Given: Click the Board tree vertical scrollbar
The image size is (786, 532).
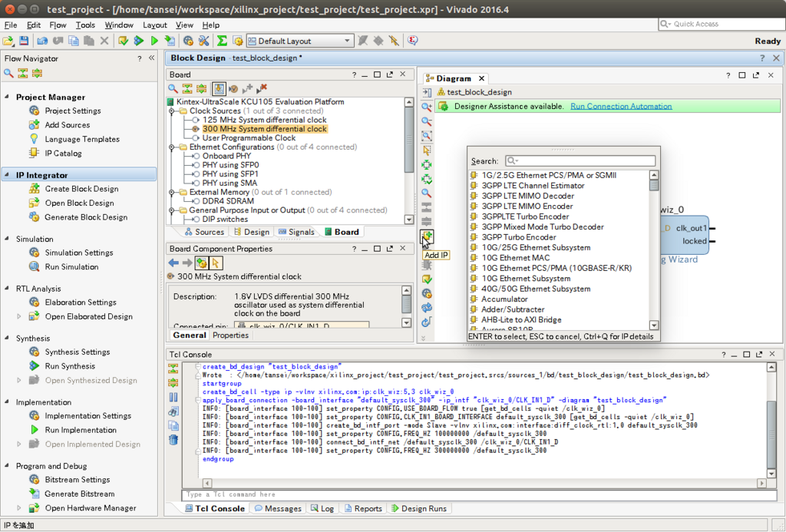Looking at the screenshot, I should coord(409,160).
